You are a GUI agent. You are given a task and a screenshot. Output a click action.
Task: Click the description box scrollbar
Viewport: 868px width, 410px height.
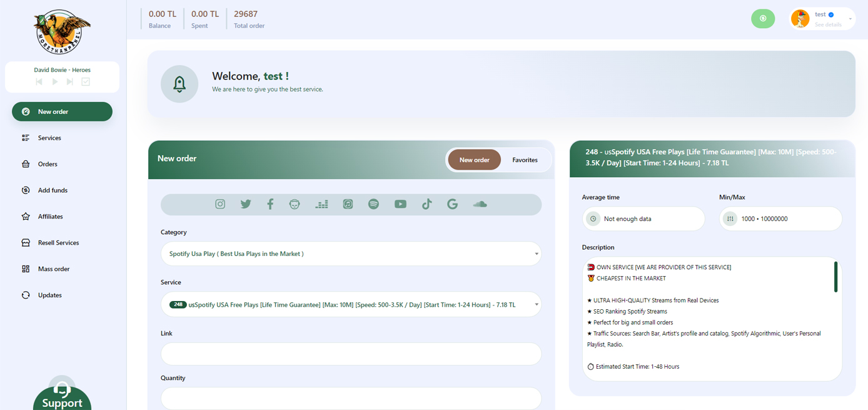point(835,277)
